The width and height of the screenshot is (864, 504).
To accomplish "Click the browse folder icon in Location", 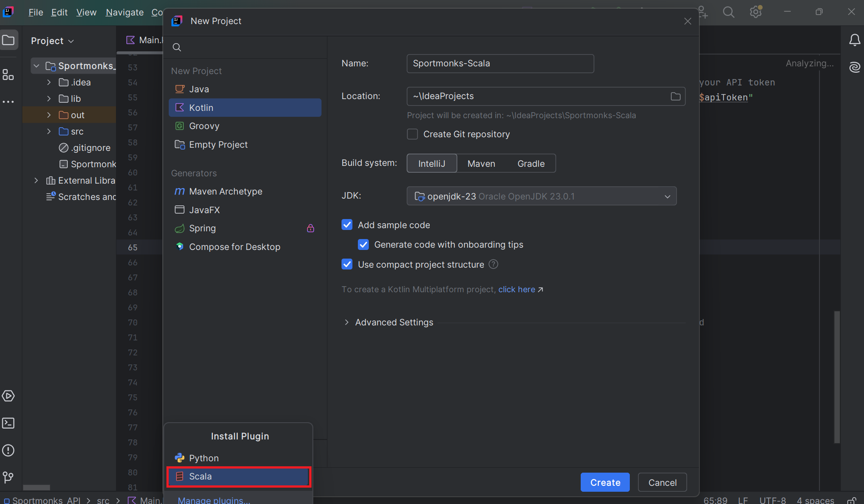I will [675, 96].
